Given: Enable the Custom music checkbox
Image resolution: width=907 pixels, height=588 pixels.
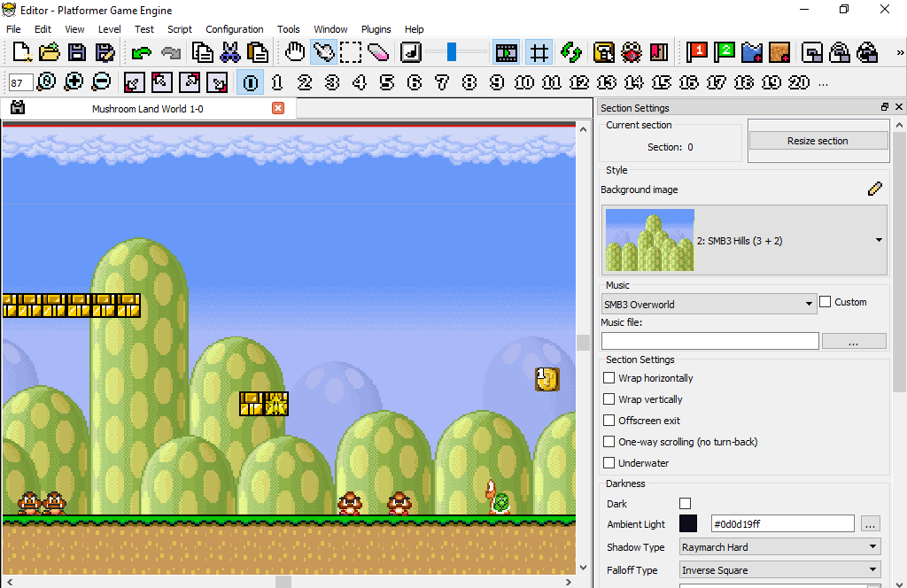Looking at the screenshot, I should [x=826, y=302].
